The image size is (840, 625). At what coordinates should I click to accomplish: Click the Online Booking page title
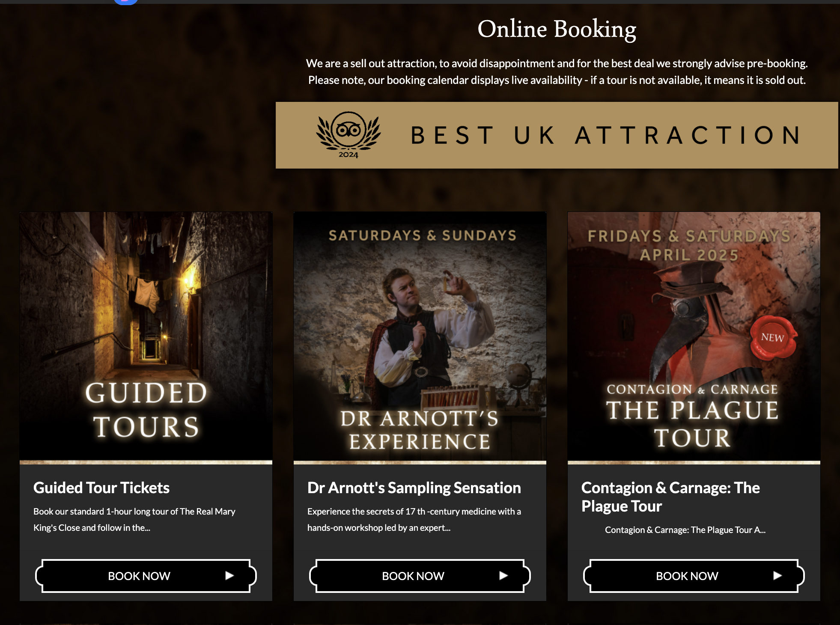[557, 30]
